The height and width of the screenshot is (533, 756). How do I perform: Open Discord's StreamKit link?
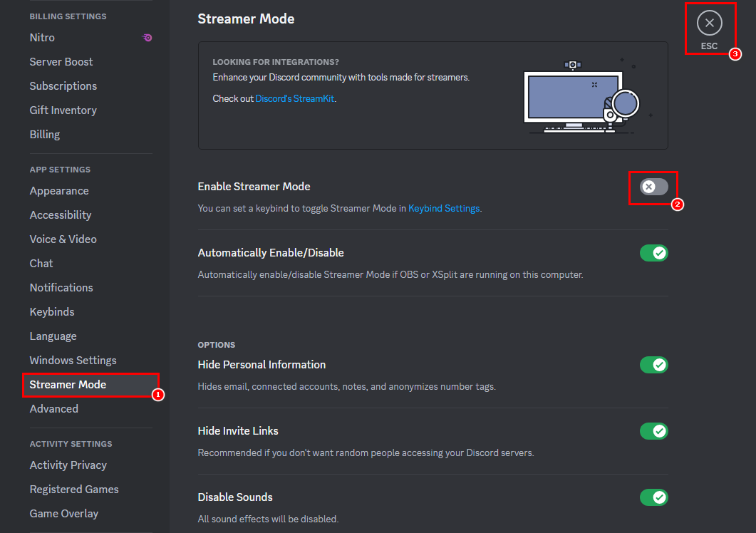[x=295, y=99]
